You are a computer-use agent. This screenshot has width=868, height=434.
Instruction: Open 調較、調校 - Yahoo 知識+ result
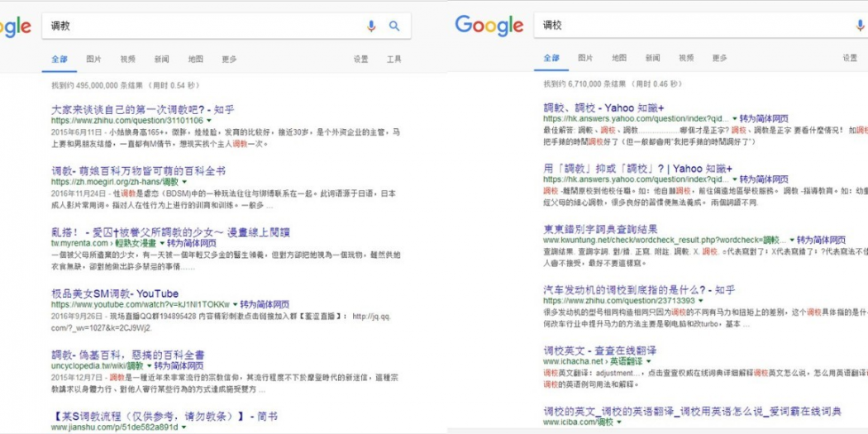(603, 107)
